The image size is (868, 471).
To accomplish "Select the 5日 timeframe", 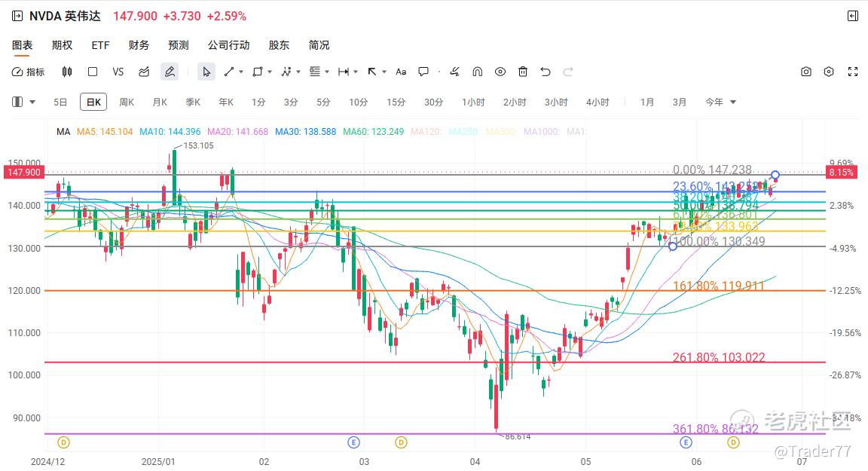I will (60, 102).
